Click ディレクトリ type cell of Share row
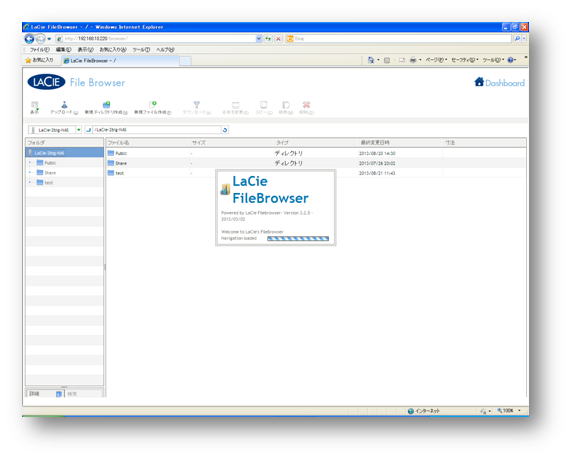The width and height of the screenshot is (571, 459). (288, 163)
